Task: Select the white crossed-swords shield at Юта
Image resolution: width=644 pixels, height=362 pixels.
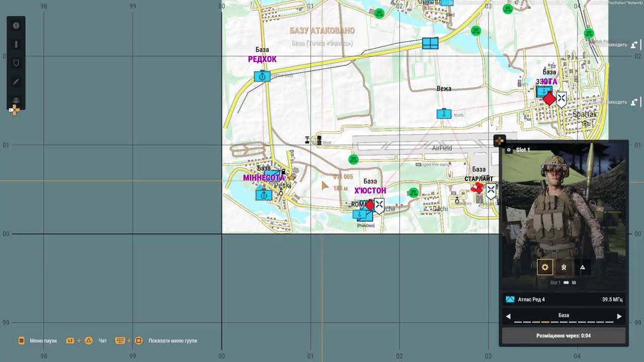Action: (561, 100)
